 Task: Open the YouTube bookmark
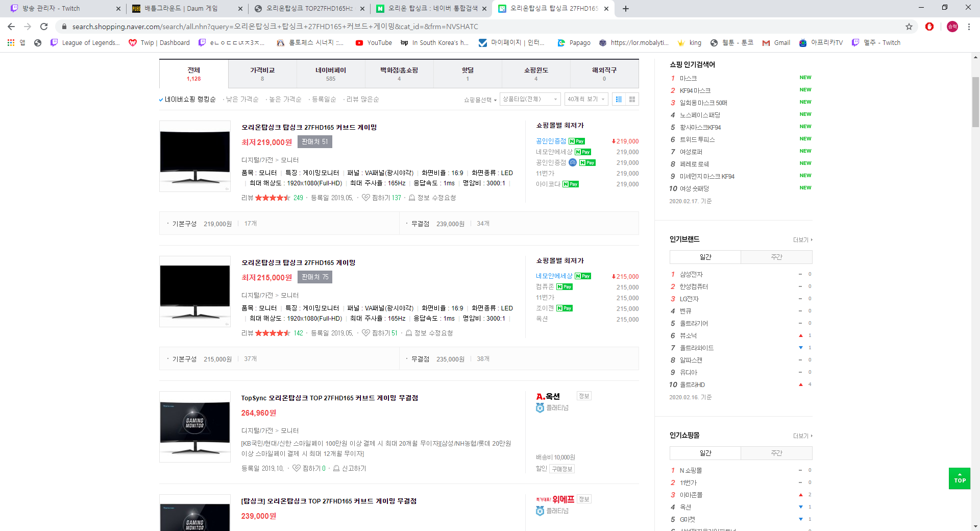point(374,43)
